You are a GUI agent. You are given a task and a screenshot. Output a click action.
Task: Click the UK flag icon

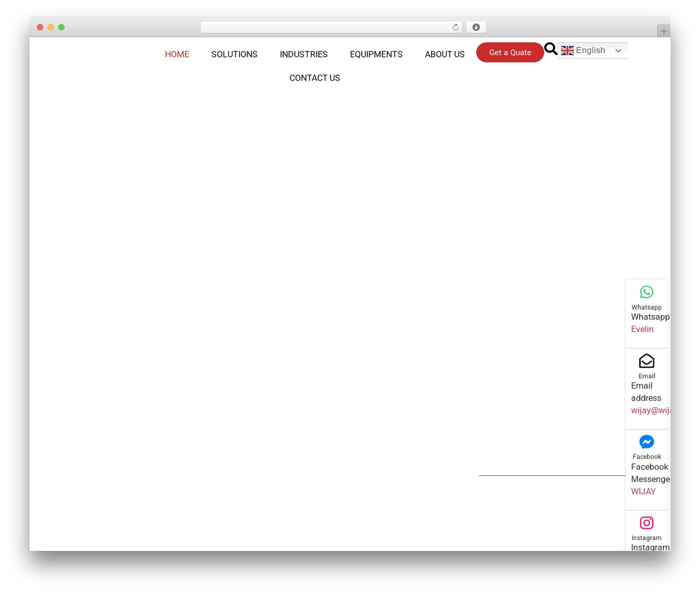pyautogui.click(x=567, y=50)
